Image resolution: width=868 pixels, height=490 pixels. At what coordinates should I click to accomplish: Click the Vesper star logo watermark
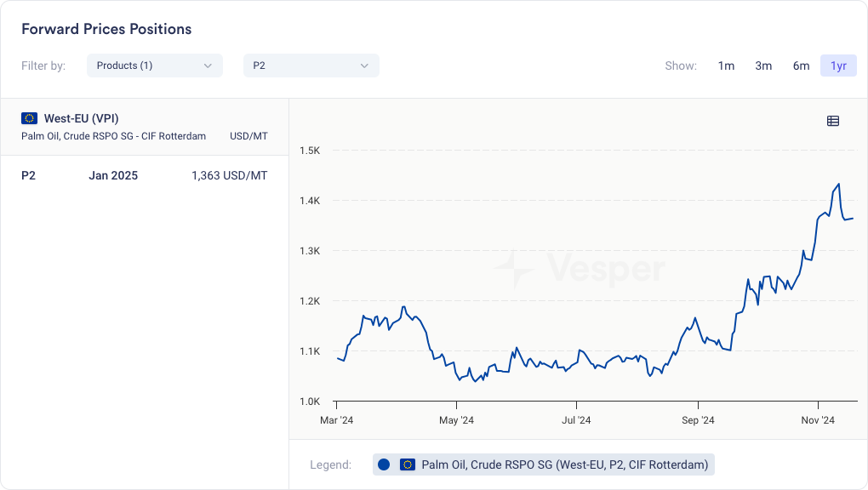point(515,270)
